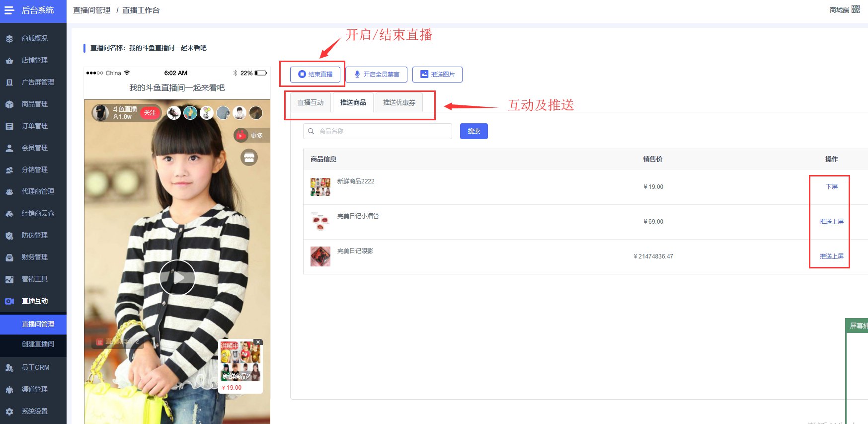868x424 pixels.
Task: Click the pushed 新鲜商品 card in preview
Action: point(240,366)
